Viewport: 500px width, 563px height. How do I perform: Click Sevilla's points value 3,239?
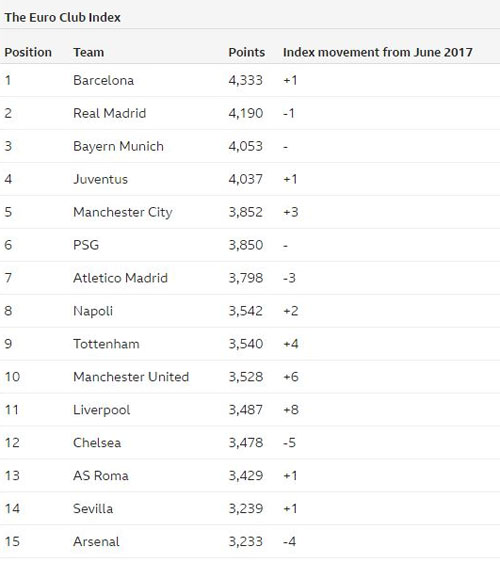[246, 508]
